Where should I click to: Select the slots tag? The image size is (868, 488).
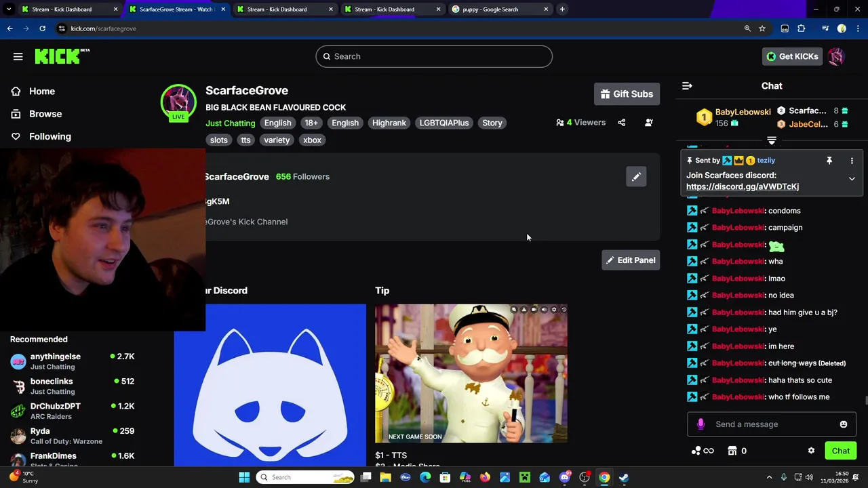tap(219, 140)
